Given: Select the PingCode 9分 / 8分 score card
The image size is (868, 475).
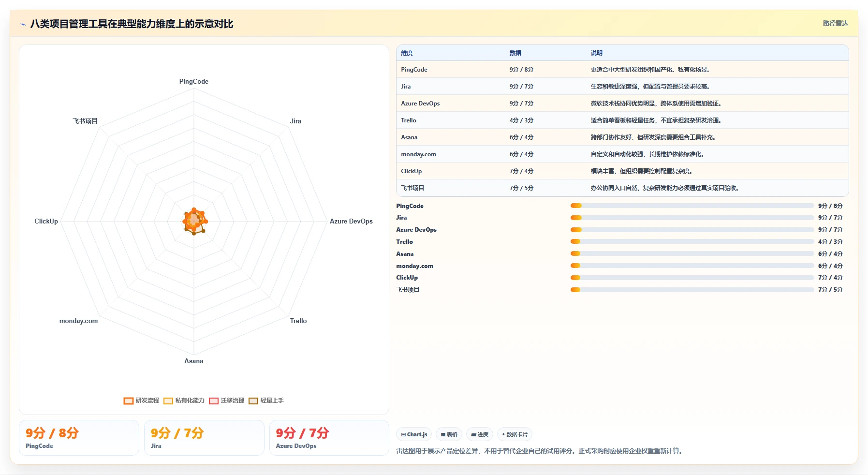Looking at the screenshot, I should 79,438.
